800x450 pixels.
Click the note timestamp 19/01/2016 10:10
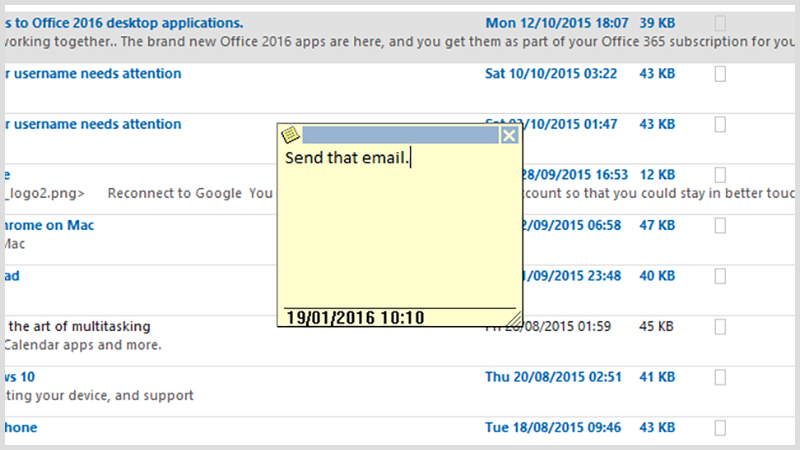click(x=355, y=318)
